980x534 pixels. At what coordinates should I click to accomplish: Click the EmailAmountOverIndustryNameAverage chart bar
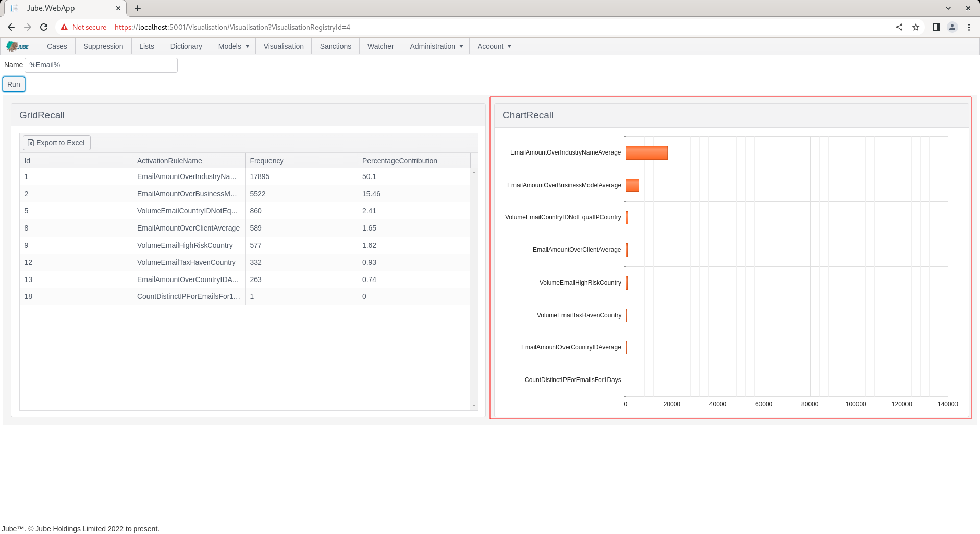647,153
